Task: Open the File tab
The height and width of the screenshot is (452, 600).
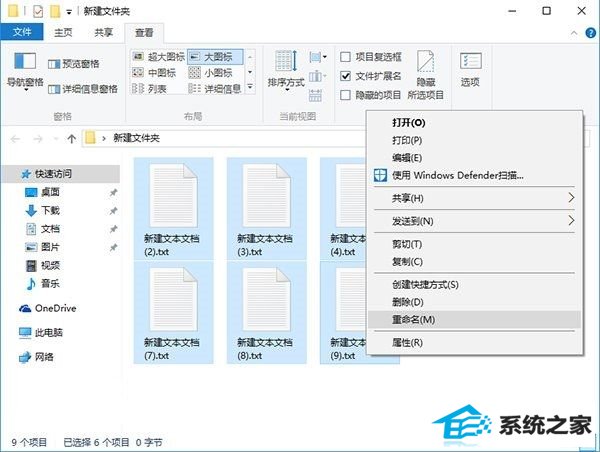Action: (x=22, y=32)
